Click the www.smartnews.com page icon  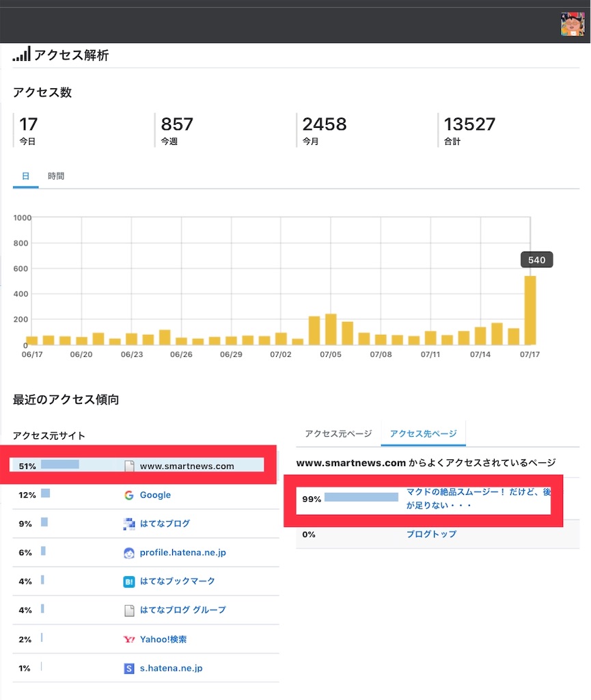pyautogui.click(x=129, y=466)
